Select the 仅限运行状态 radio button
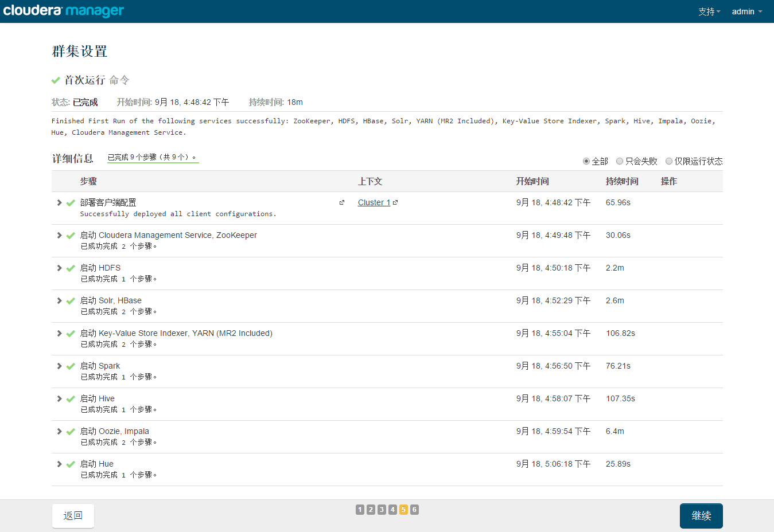774x532 pixels. [669, 161]
